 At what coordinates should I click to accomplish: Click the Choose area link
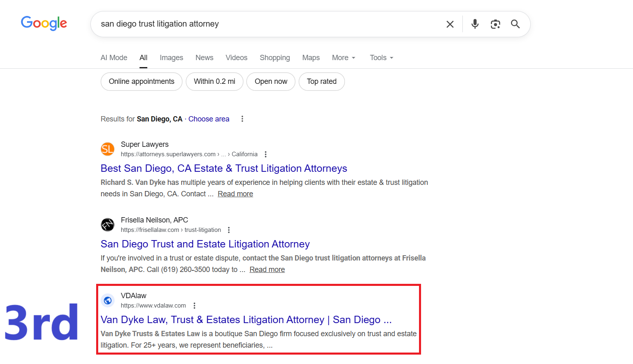pos(209,119)
